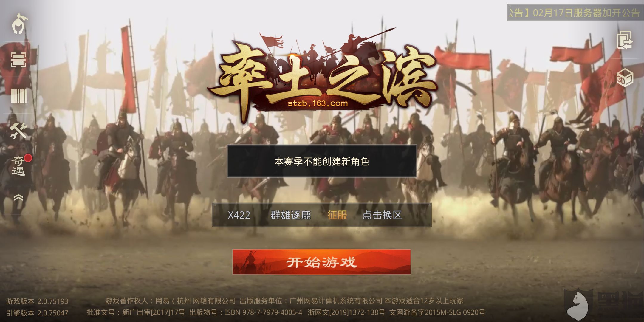Open the 02月17日 server opening announcement
This screenshot has height=322, width=644.
pos(575,13)
